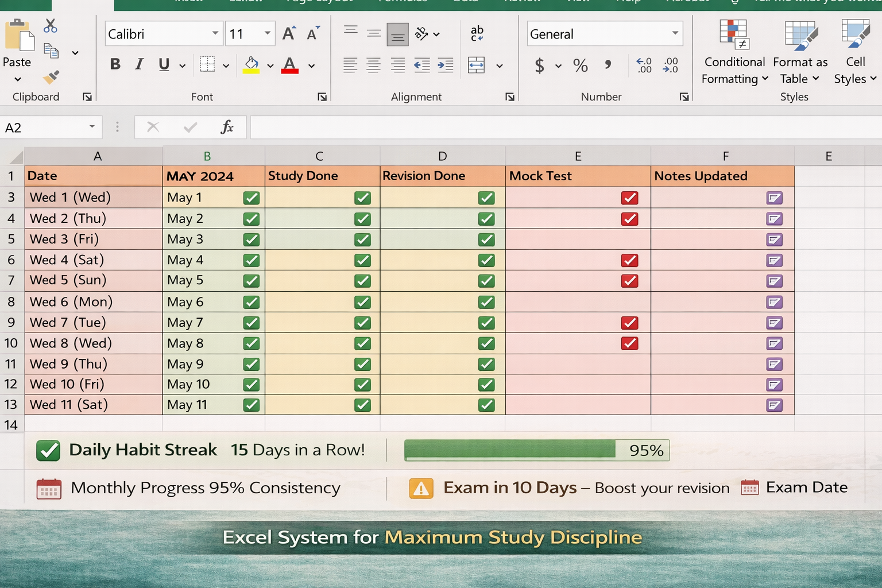The height and width of the screenshot is (588, 882).
Task: Open the Font name dropdown Calibri
Action: click(x=215, y=33)
